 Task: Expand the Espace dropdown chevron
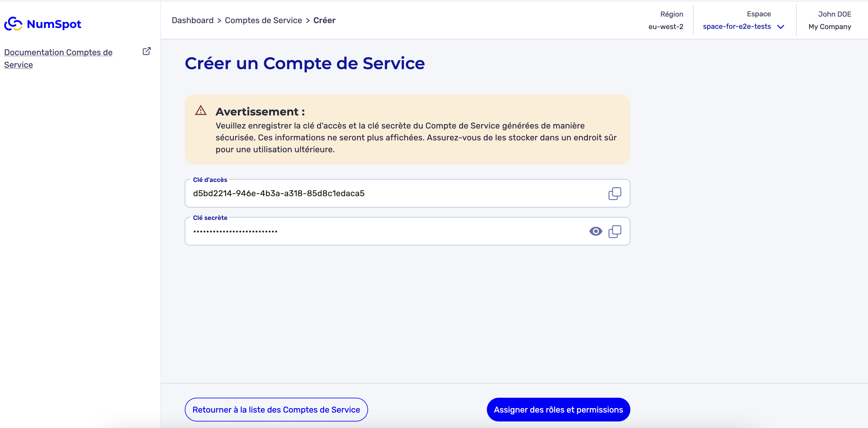[x=780, y=27]
